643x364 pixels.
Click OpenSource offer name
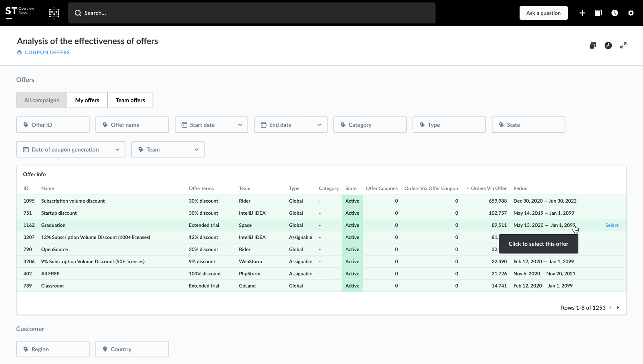click(x=54, y=249)
